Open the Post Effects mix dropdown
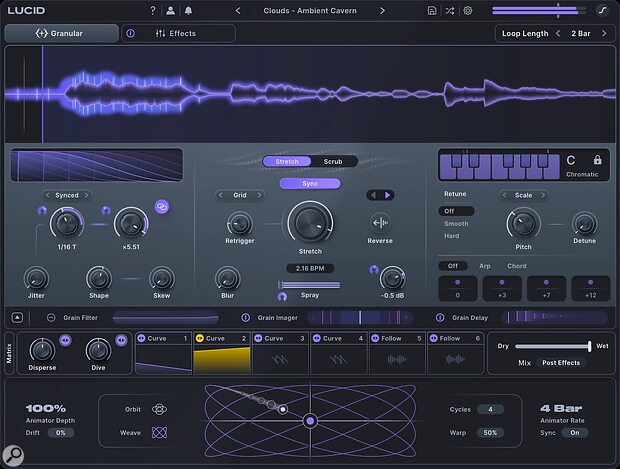This screenshot has width=620, height=469. 561,363
